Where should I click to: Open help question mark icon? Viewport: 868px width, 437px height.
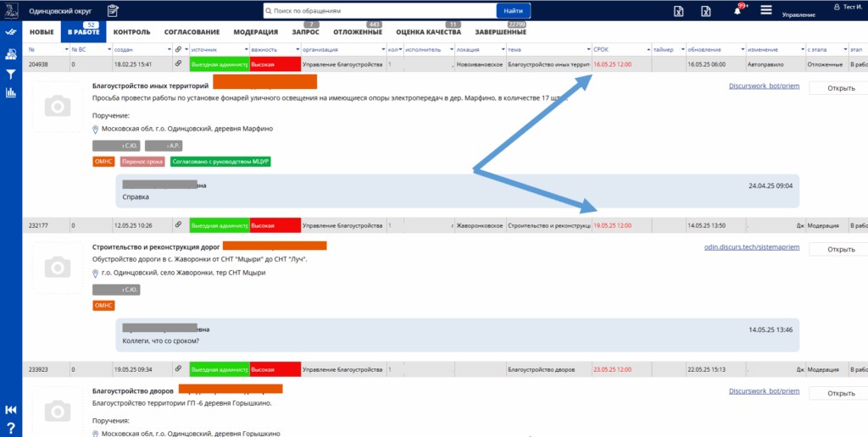10,428
